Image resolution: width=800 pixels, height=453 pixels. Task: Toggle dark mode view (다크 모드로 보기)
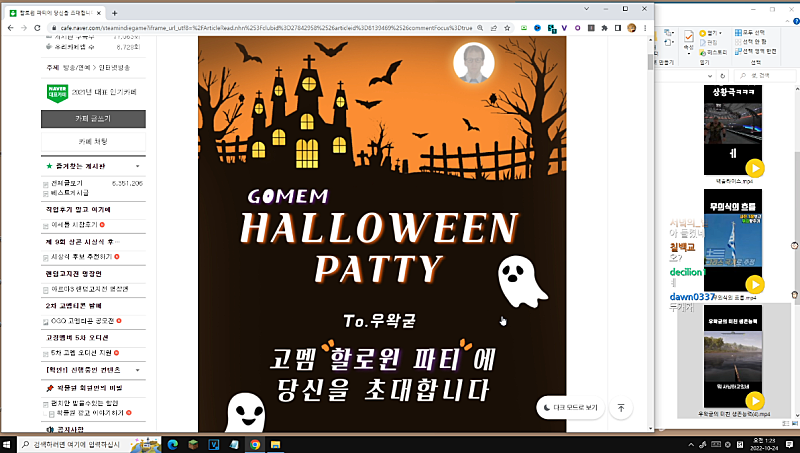(x=569, y=407)
